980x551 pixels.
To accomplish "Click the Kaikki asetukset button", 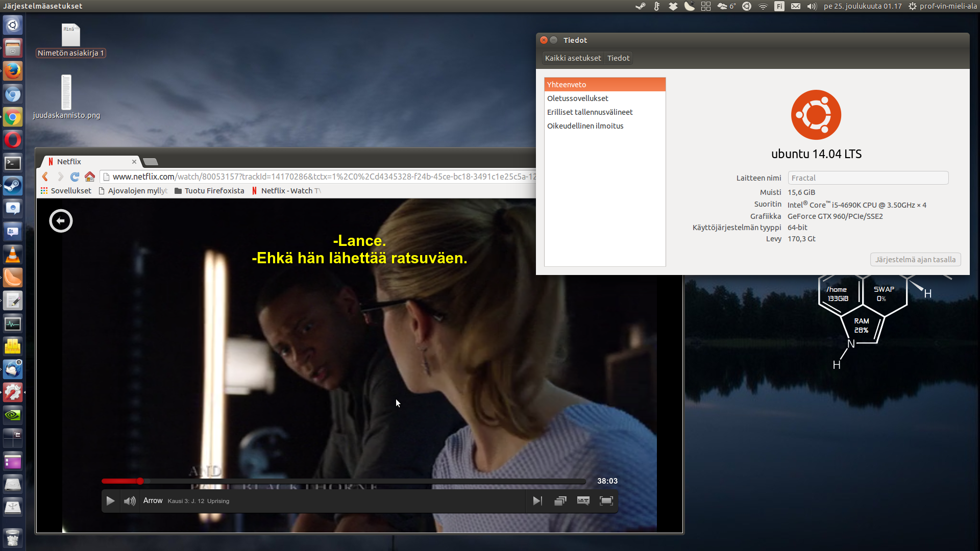I will click(x=573, y=58).
